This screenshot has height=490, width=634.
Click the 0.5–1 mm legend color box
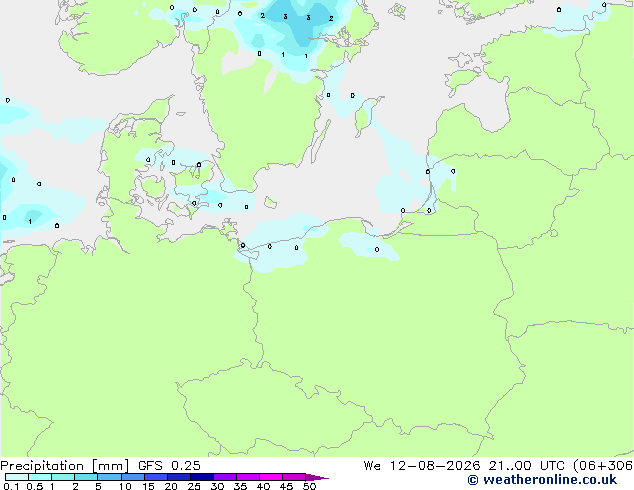pos(40,477)
